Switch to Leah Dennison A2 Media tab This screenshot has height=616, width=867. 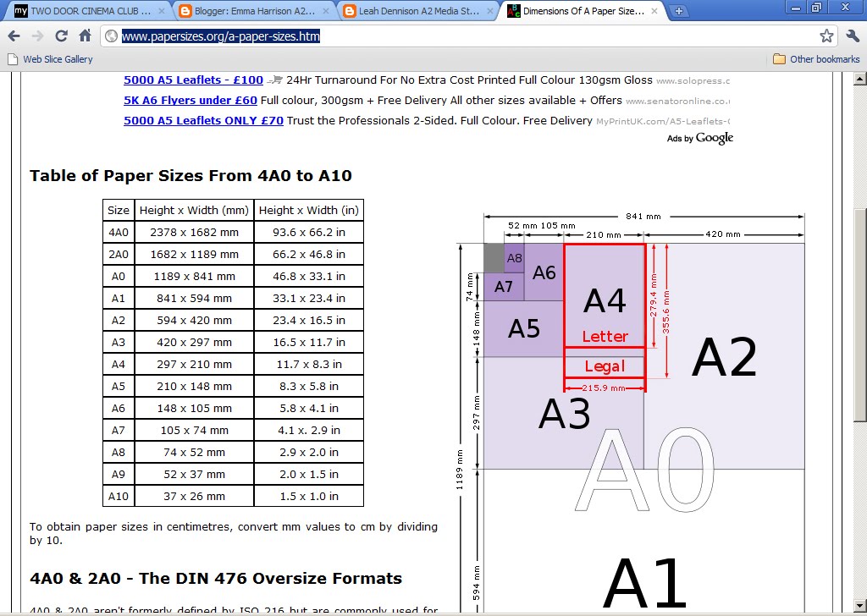pyautogui.click(x=417, y=10)
